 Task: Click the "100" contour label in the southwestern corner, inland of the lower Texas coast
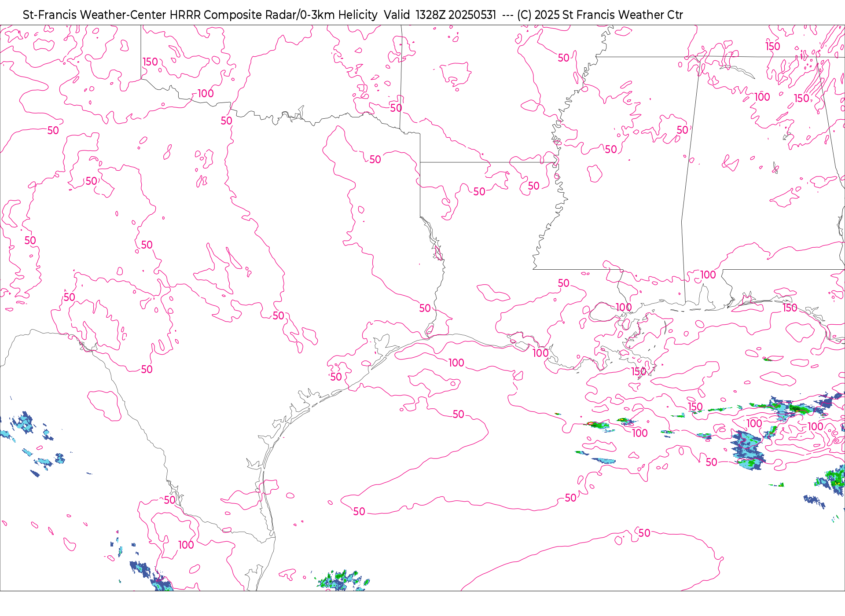pos(186,545)
